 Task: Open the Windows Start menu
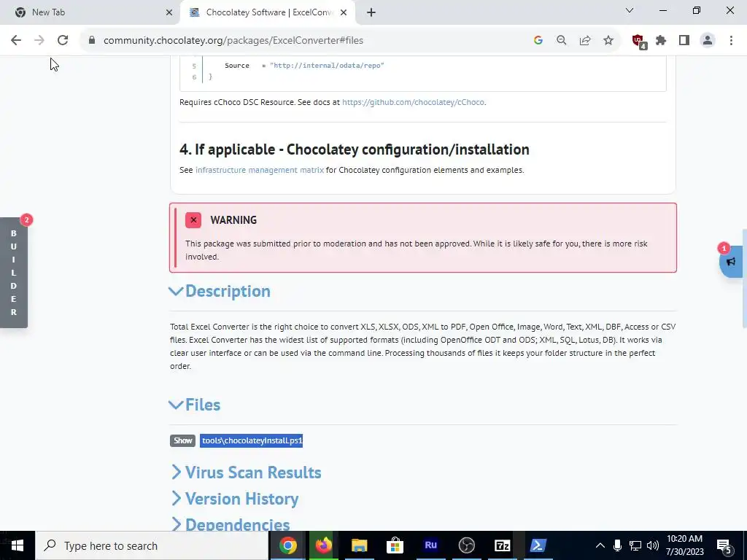[x=18, y=545]
